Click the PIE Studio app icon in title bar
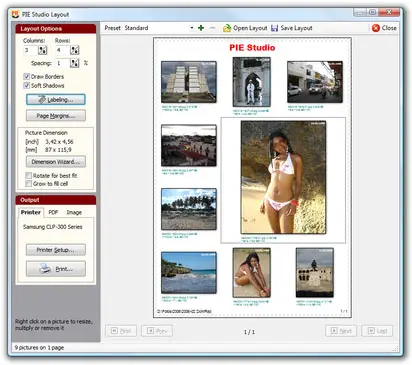Viewport: 412px width, 365px height. 15,14
